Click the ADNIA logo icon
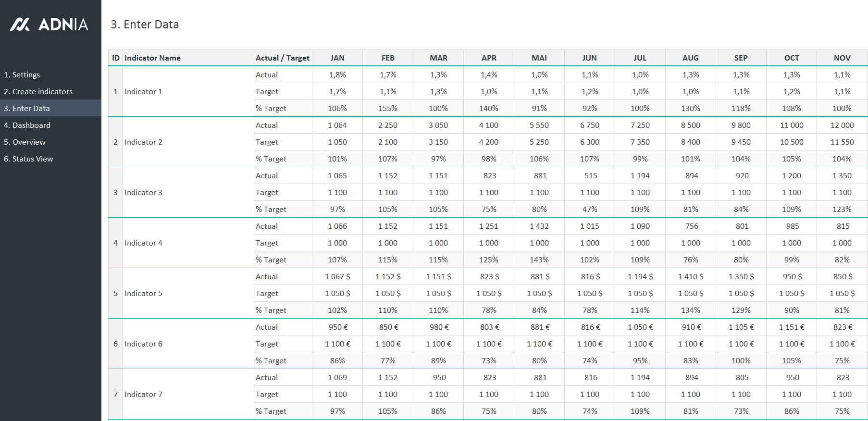 pos(20,25)
